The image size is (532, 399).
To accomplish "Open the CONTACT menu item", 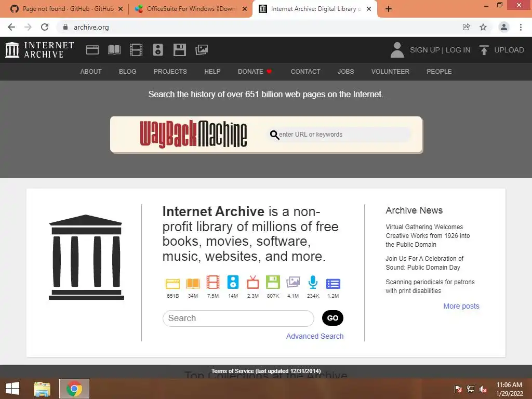I will point(305,72).
